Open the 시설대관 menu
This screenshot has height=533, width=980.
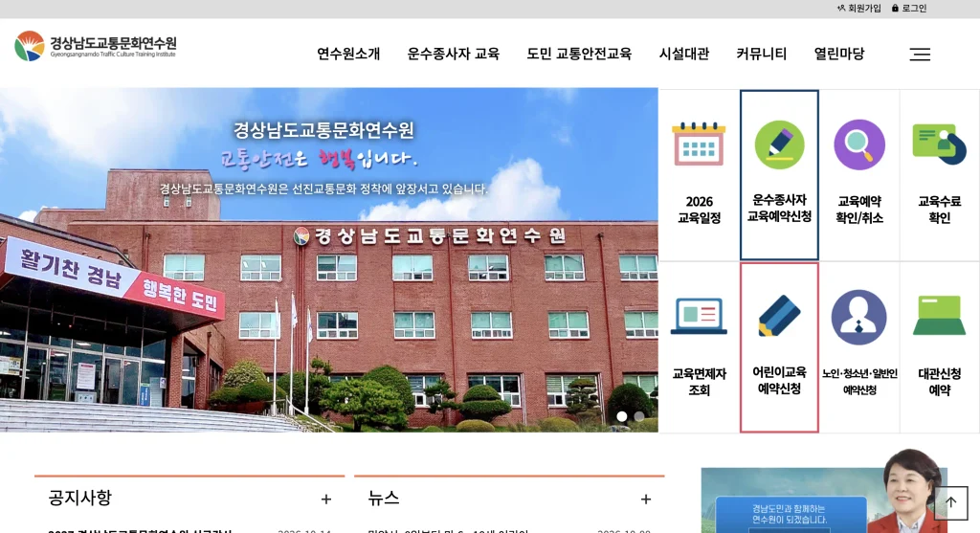(683, 54)
